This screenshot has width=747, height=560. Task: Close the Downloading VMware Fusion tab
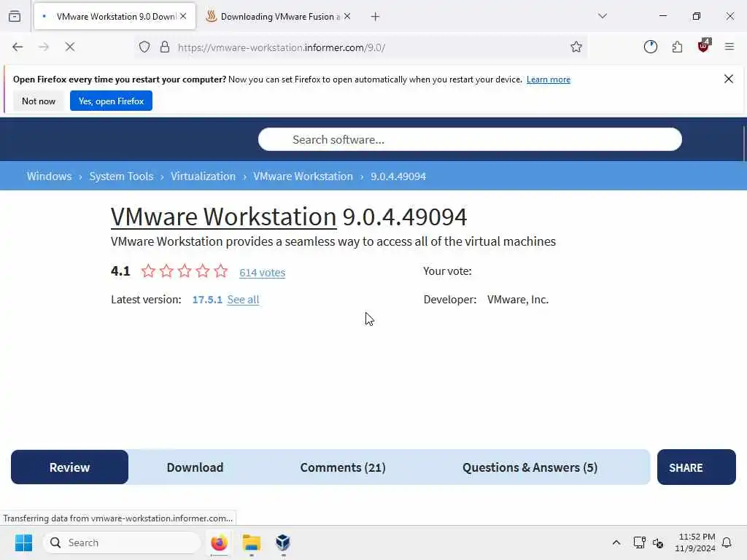click(x=347, y=16)
